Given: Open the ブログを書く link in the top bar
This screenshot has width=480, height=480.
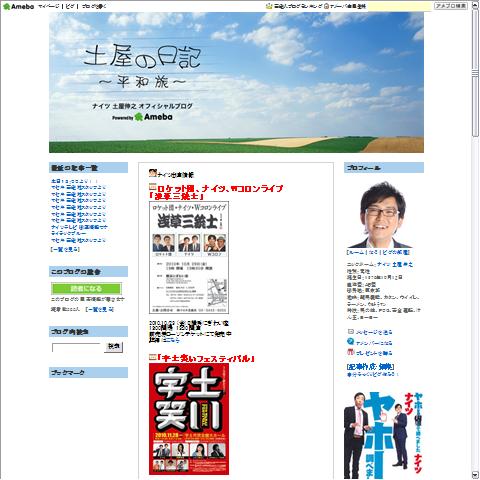Looking at the screenshot, I should (x=94, y=6).
